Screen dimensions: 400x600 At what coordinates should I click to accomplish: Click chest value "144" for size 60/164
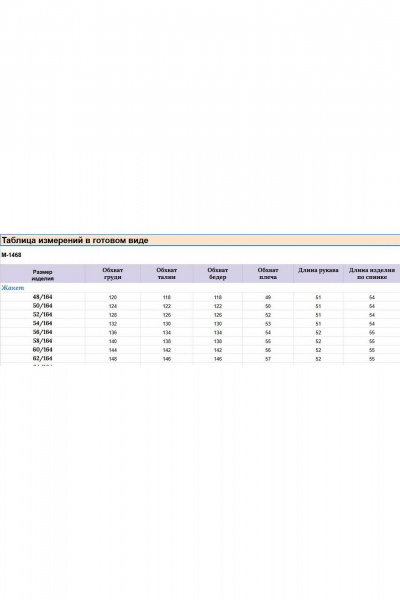tap(113, 350)
